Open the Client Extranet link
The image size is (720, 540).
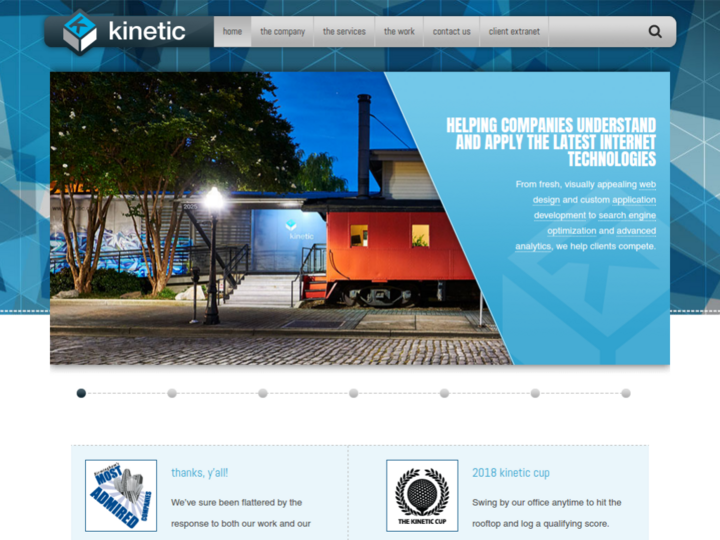coord(514,31)
